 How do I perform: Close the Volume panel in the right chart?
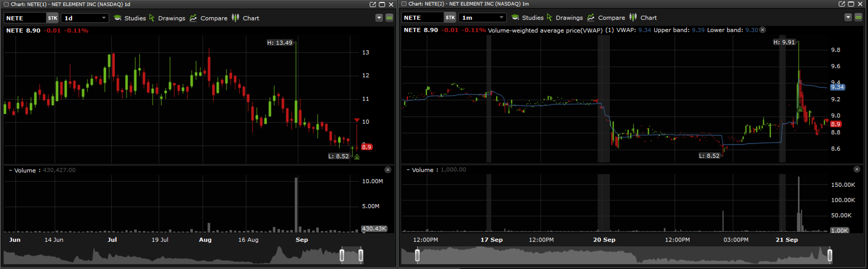(857, 170)
